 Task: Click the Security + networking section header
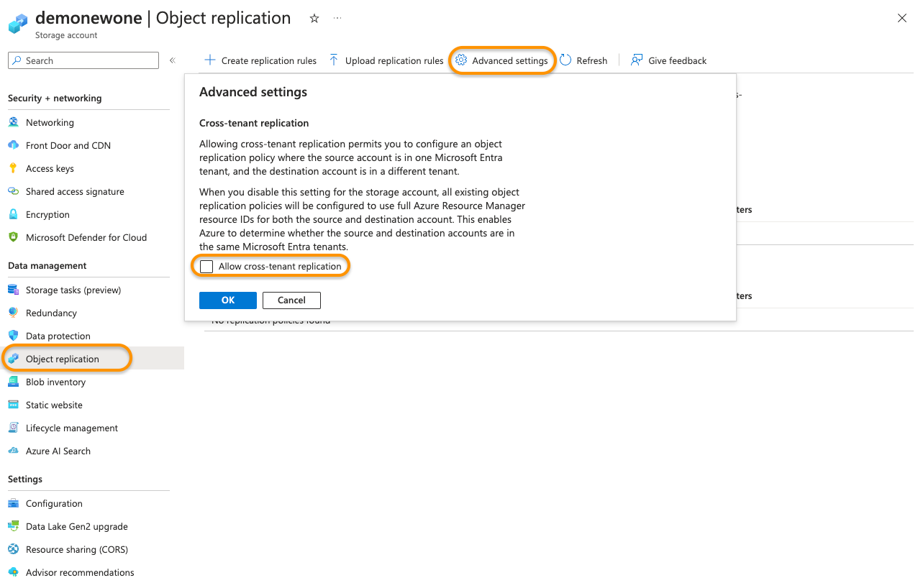[x=55, y=98]
